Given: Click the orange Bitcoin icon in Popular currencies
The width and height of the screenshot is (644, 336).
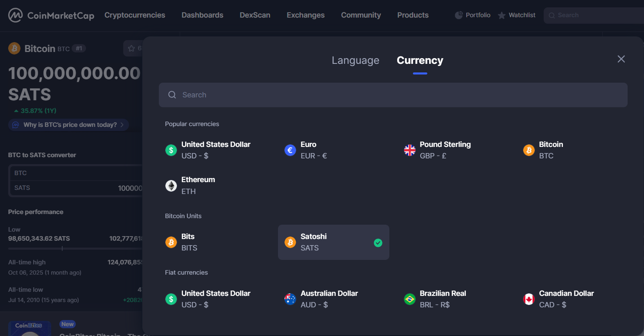Looking at the screenshot, I should 529,150.
